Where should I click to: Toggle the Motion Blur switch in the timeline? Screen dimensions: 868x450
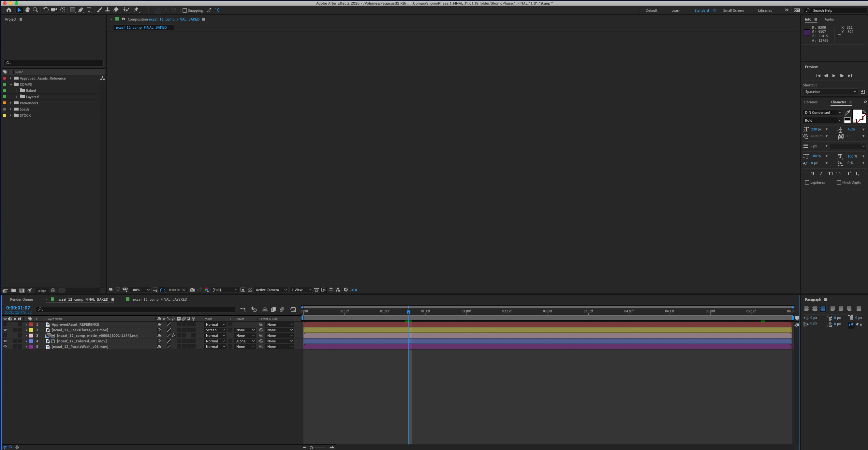pos(282,309)
